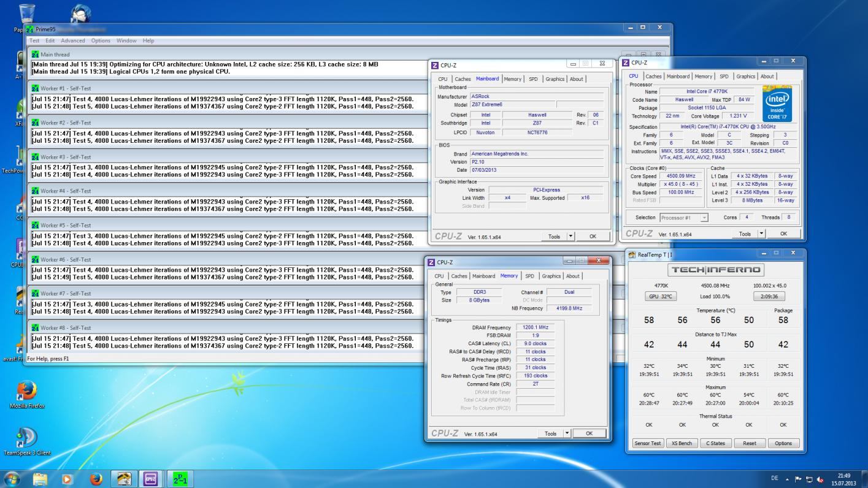Image resolution: width=868 pixels, height=488 pixels.
Task: Open the Test menu in Prime95
Action: [34, 40]
